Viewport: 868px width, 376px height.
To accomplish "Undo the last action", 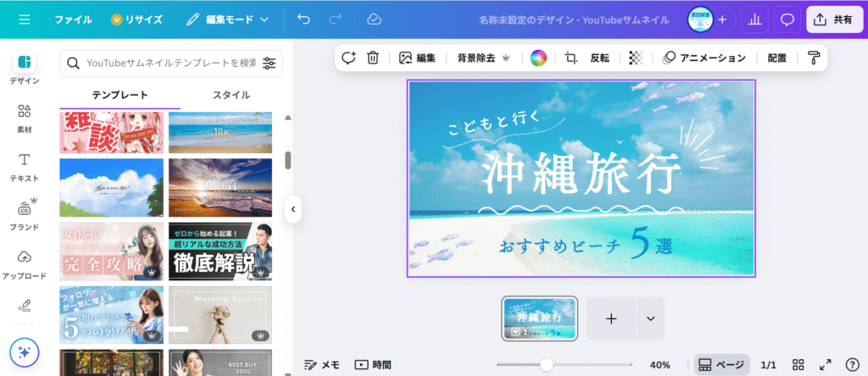I will click(303, 19).
